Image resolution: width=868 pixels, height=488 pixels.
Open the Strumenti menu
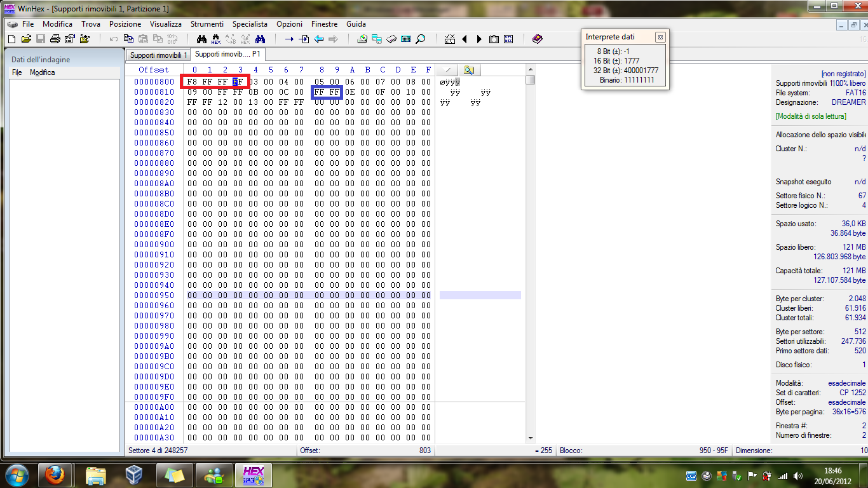coord(207,24)
